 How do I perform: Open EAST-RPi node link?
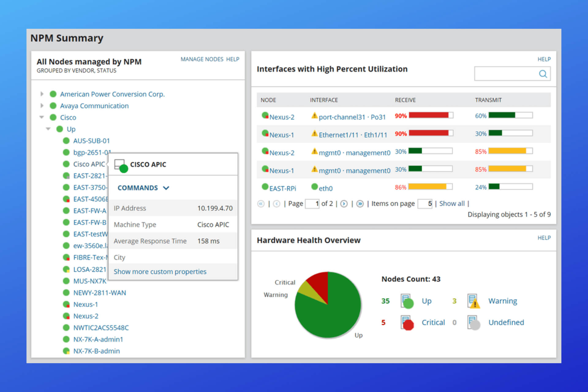click(283, 188)
